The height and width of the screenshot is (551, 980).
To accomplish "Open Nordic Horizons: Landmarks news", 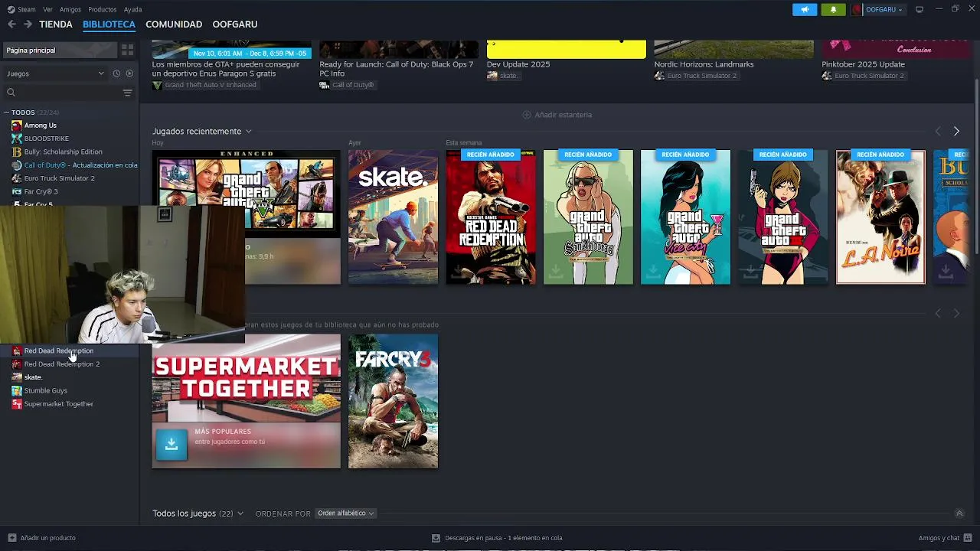I will point(704,64).
